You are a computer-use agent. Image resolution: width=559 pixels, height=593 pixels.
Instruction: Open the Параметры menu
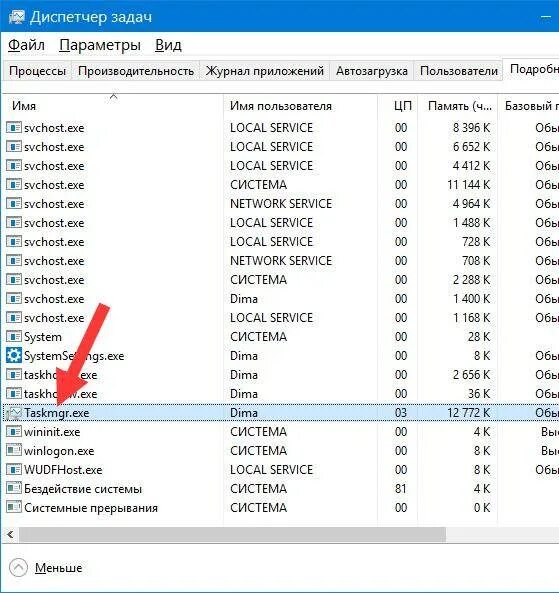pyautogui.click(x=100, y=45)
